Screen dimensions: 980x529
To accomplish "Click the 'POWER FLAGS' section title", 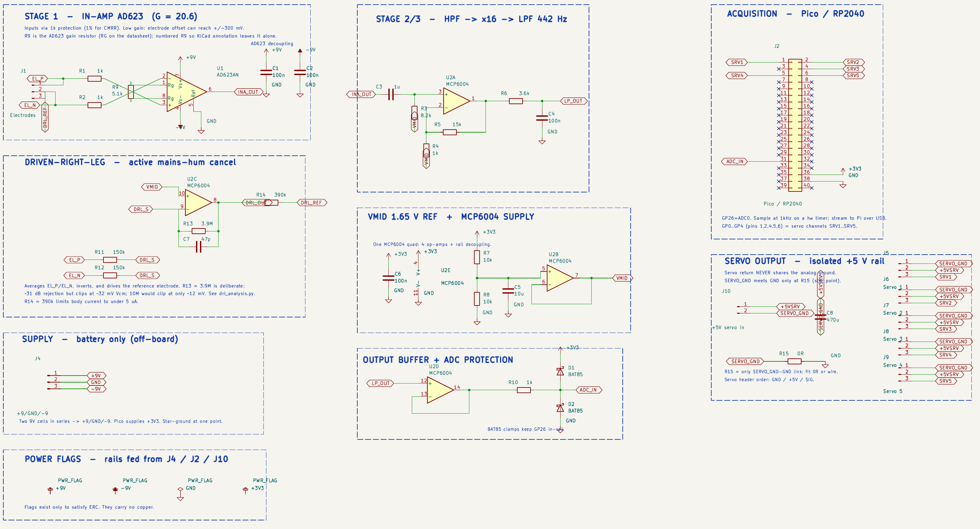I will pos(126,459).
